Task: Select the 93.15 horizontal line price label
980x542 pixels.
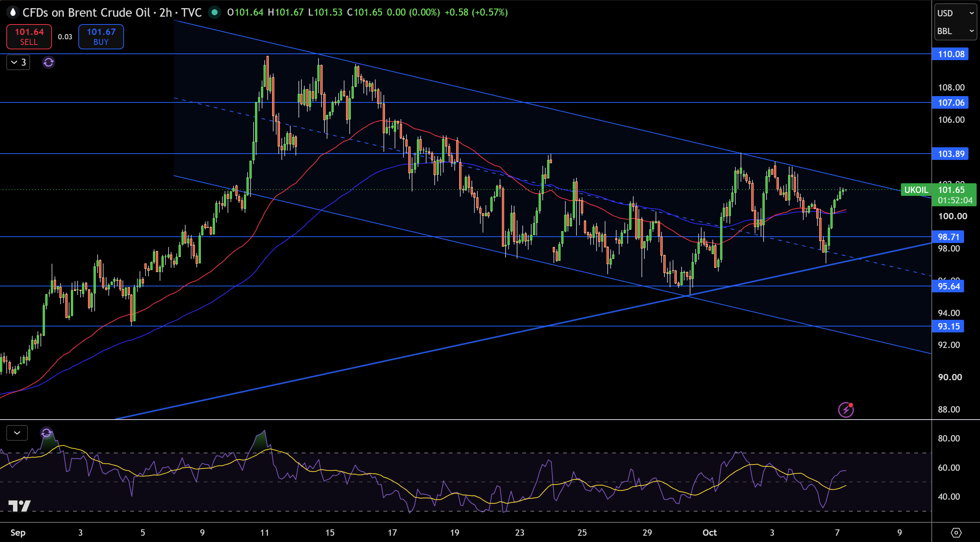Action: tap(948, 326)
